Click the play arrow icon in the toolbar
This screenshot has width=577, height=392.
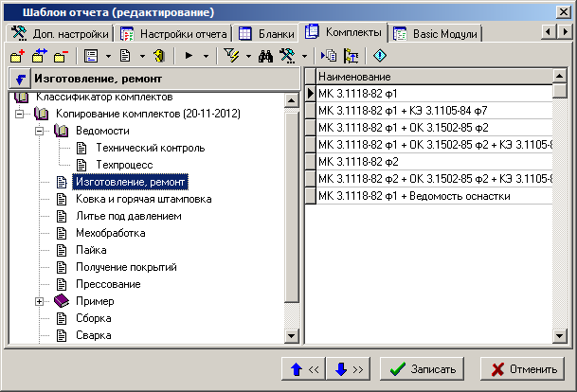(187, 56)
